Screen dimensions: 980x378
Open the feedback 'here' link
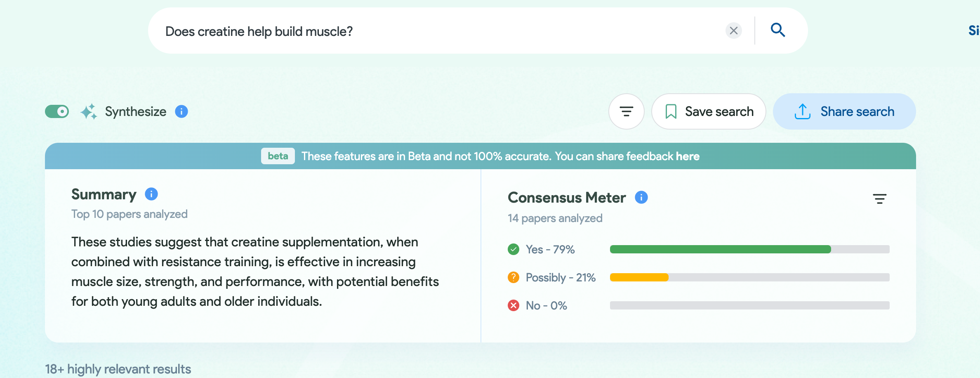pyautogui.click(x=688, y=156)
